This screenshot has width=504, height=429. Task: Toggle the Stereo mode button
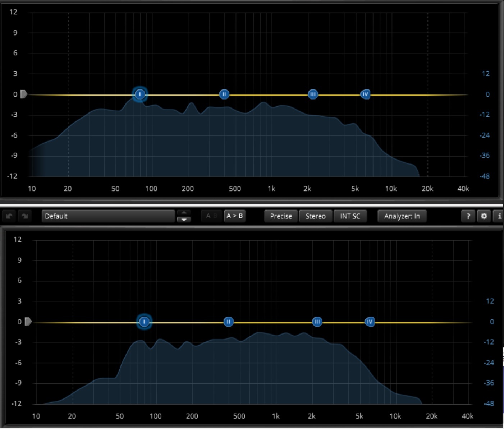click(x=315, y=216)
